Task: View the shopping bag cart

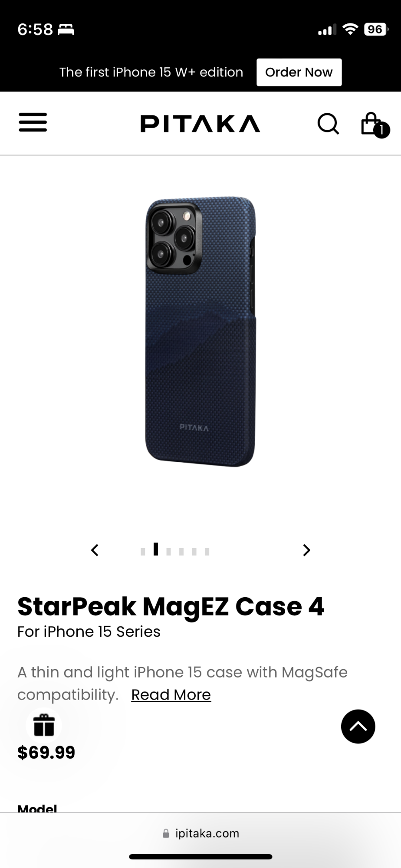Action: coord(375,125)
